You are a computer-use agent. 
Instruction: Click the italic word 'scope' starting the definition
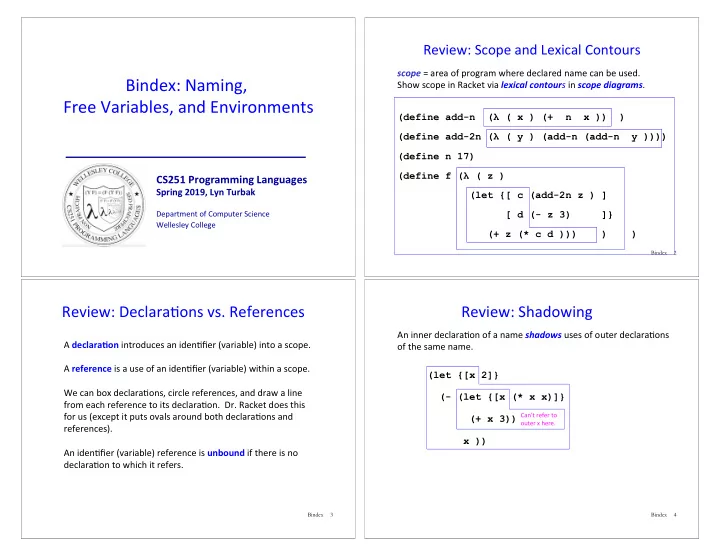pyautogui.click(x=409, y=73)
